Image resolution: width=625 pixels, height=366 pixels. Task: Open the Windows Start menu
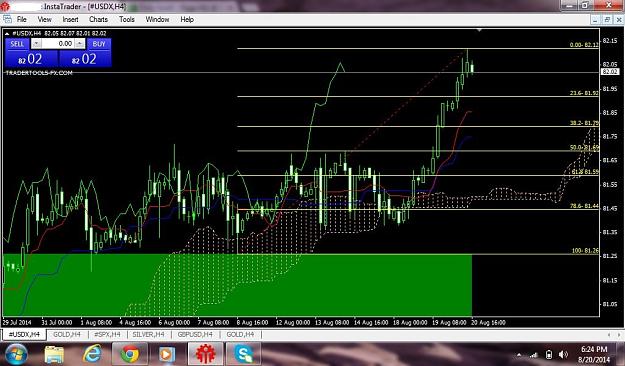pyautogui.click(x=15, y=354)
